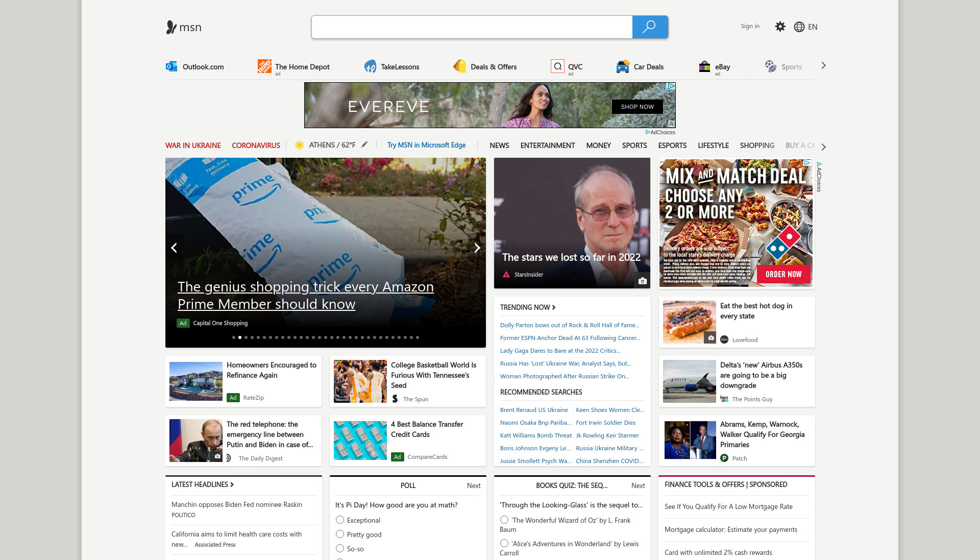
Task: Open the MONEY category
Action: [598, 145]
